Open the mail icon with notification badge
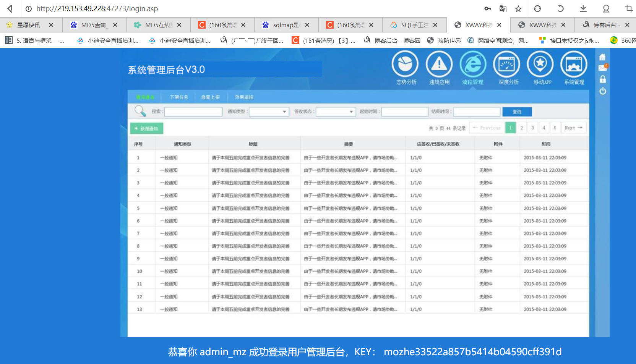The image size is (636, 364). pos(603,68)
